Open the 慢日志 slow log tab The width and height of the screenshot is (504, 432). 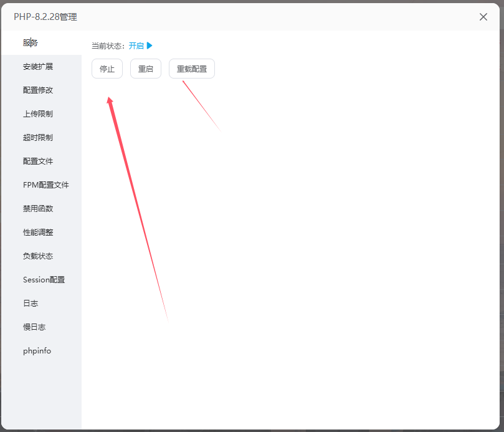pos(34,327)
